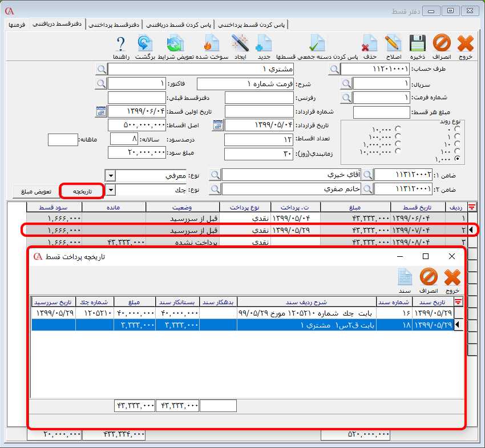Expand the نوع dropdown showing چك

tap(111, 189)
